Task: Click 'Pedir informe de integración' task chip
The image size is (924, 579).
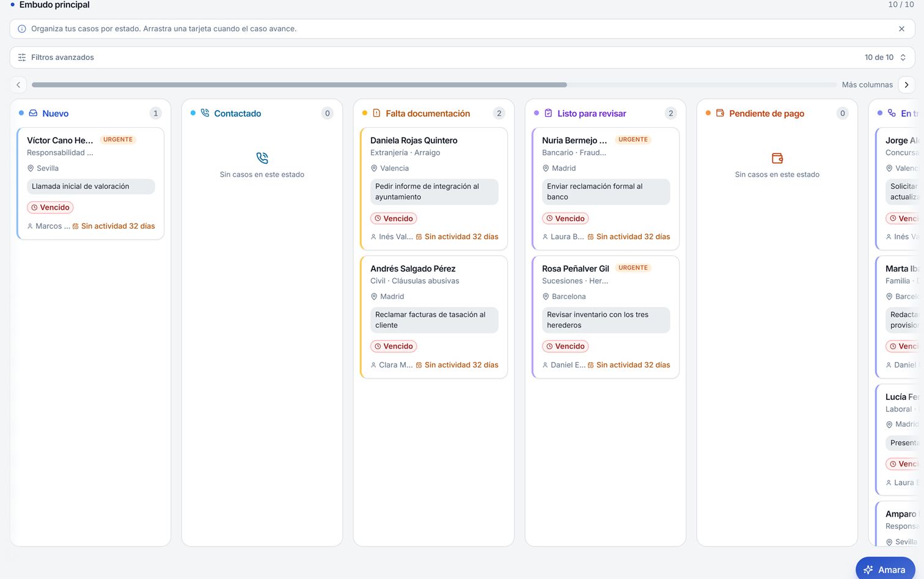Action: [x=435, y=191]
